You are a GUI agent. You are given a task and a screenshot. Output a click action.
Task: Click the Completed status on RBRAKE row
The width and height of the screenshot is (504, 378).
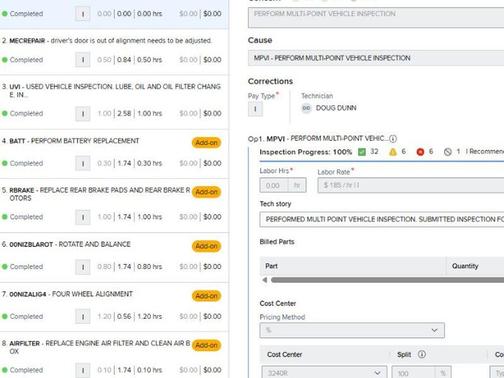[26, 217]
